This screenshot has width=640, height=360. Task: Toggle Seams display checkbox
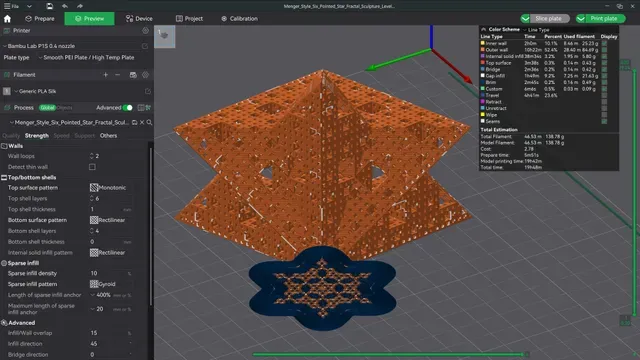(604, 122)
